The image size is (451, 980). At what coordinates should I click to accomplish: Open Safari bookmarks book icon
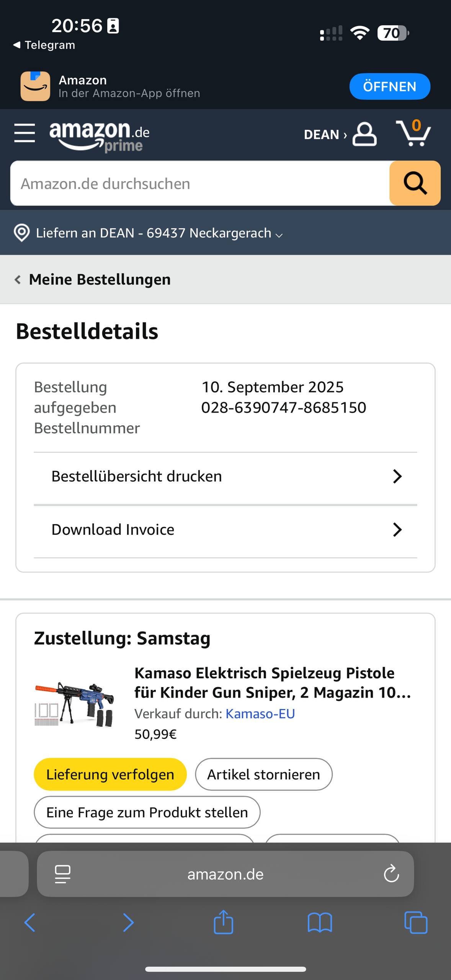click(x=320, y=922)
